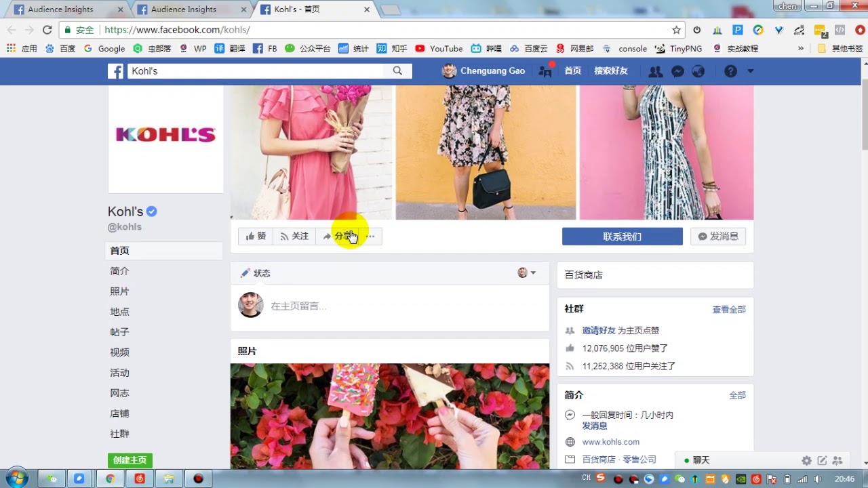Click the Windows Start button

click(17, 478)
